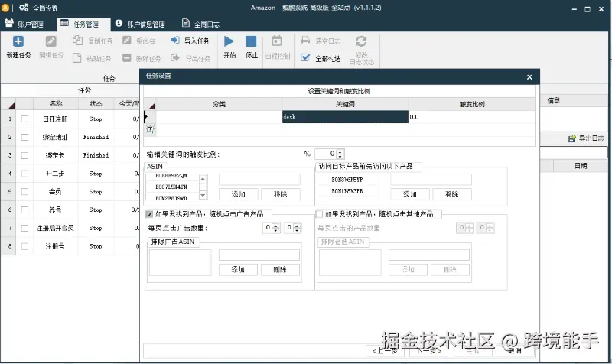Click the 复制任务 copy task icon
Image resolution: width=612 pixels, height=364 pixels.
(x=78, y=41)
